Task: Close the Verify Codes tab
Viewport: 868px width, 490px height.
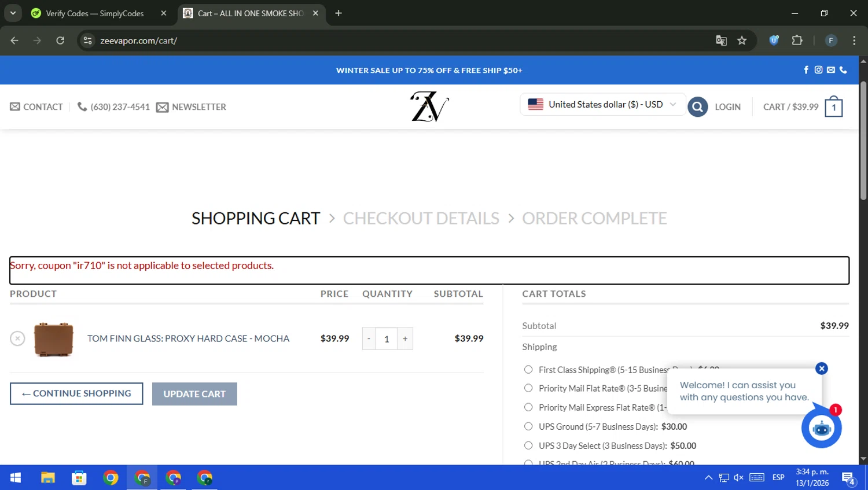Action: click(164, 13)
